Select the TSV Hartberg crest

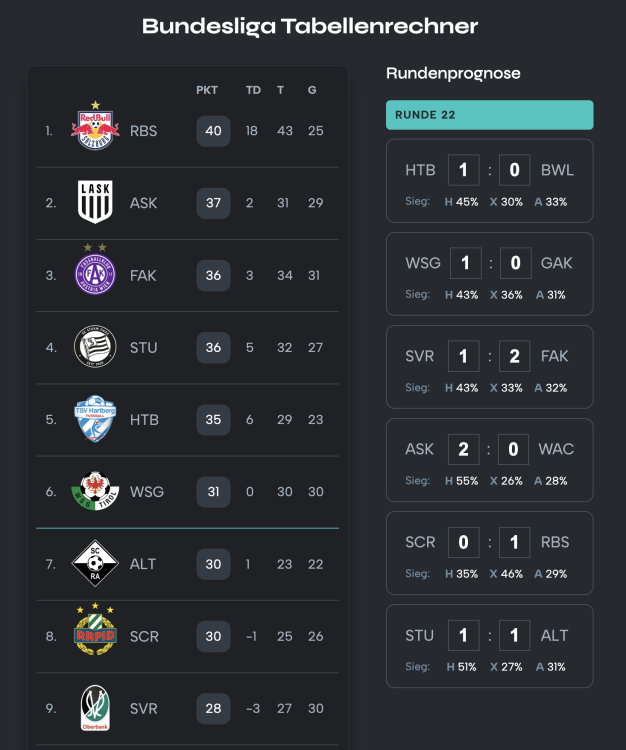[96, 420]
